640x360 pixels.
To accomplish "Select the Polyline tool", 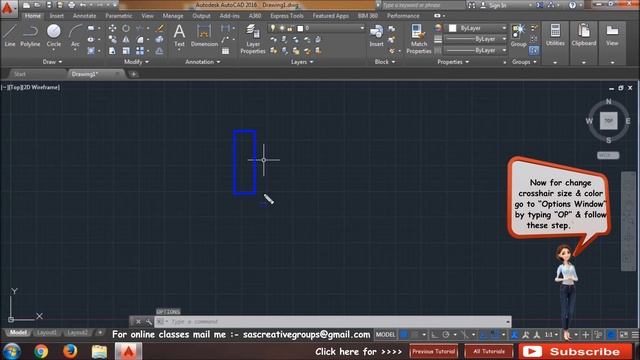I will (x=30, y=36).
